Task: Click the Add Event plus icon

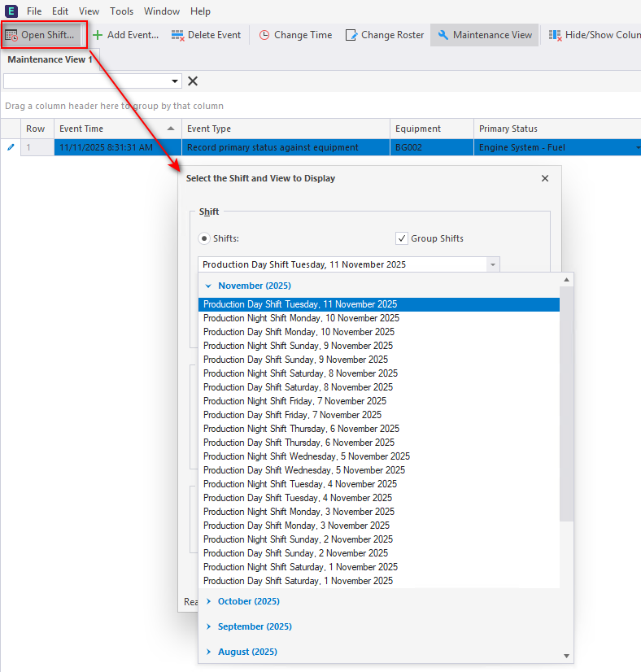Action: [98, 35]
